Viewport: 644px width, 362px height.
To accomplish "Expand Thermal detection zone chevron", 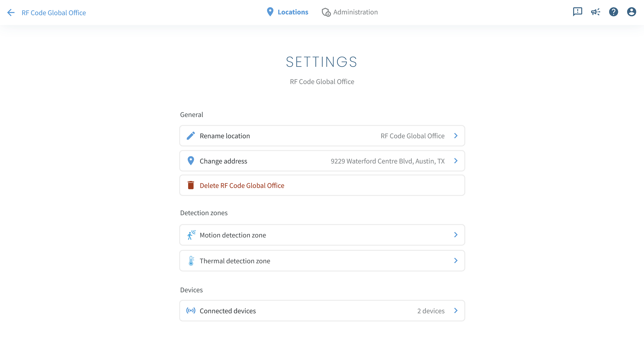I will click(455, 261).
